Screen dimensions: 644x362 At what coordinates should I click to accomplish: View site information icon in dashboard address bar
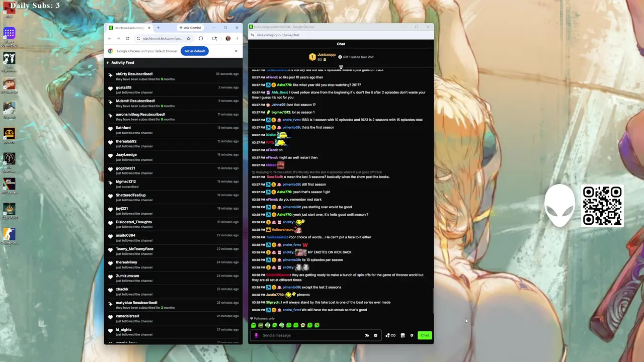(138, 39)
